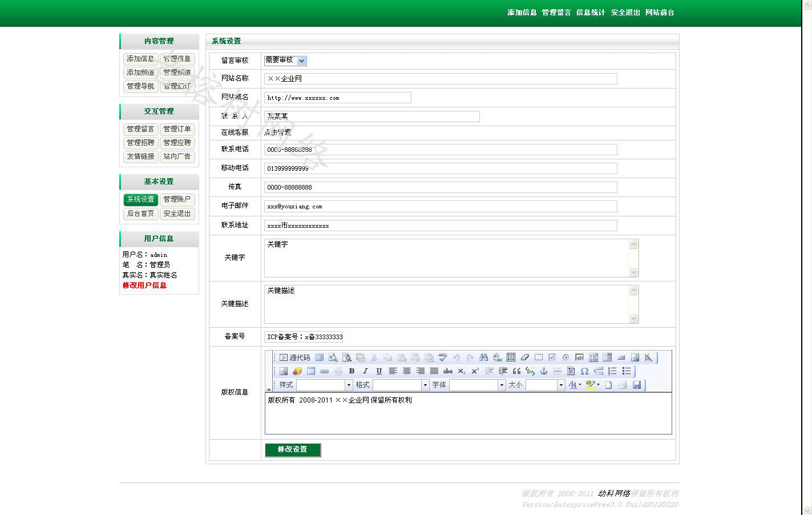This screenshot has width=812, height=515.
Task: Click the Replace icon next to binoculars
Action: coord(497,357)
